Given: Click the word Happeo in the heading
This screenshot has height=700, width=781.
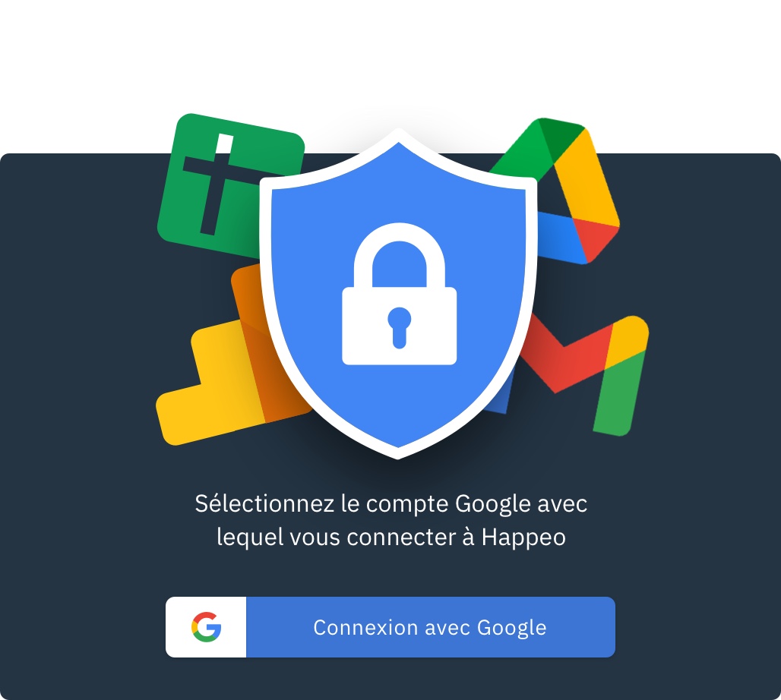Looking at the screenshot, I should 523,538.
